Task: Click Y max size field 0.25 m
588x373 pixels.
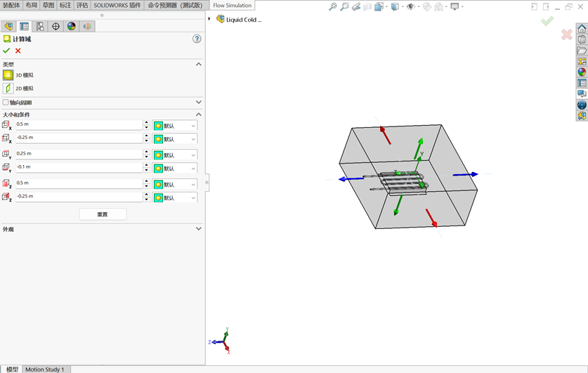Action: 79,154
